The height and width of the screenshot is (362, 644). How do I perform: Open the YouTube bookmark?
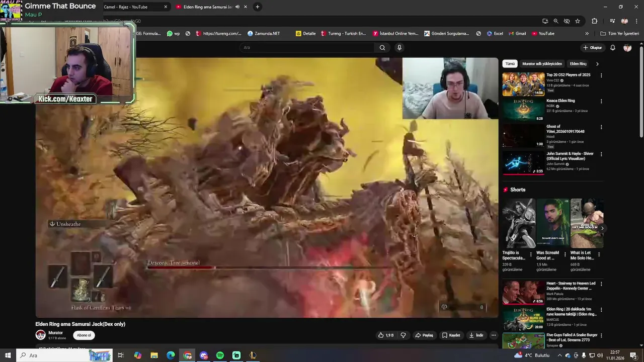[x=543, y=34]
